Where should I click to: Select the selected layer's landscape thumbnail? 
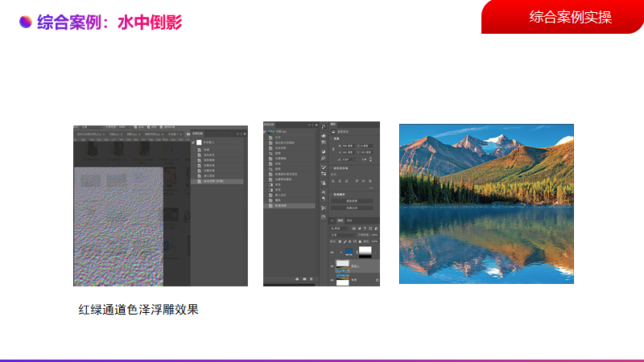343,266
